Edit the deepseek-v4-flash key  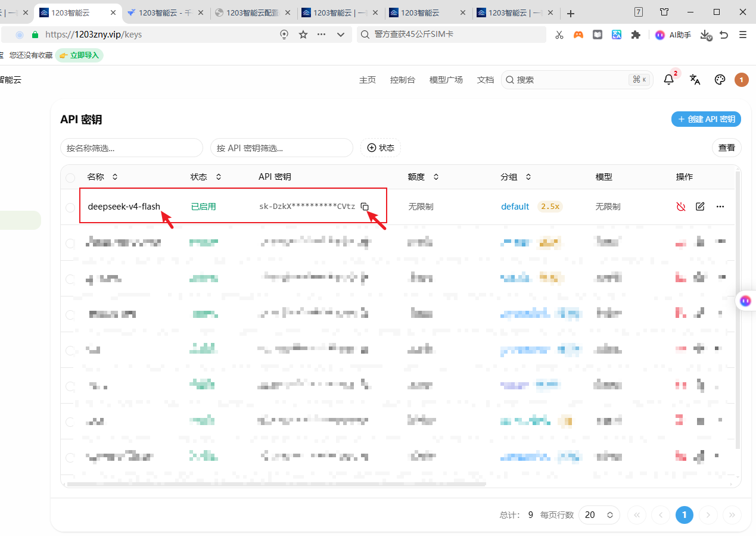click(701, 207)
